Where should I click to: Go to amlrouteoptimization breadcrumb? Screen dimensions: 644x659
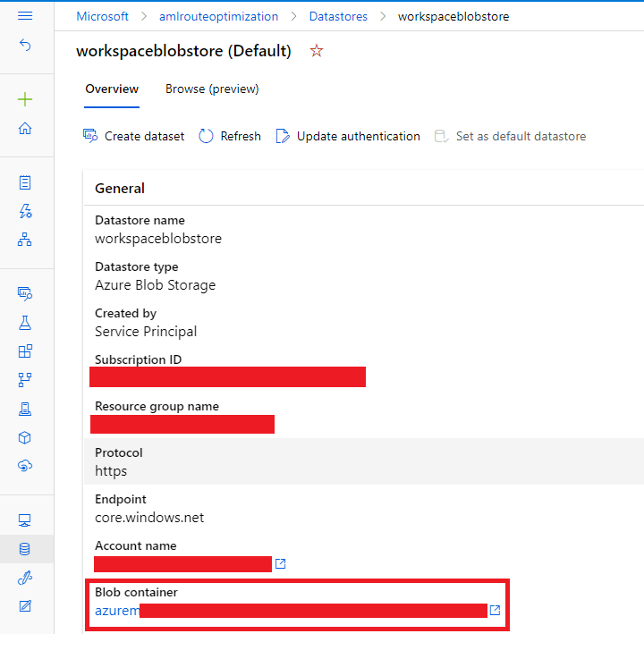pyautogui.click(x=218, y=16)
